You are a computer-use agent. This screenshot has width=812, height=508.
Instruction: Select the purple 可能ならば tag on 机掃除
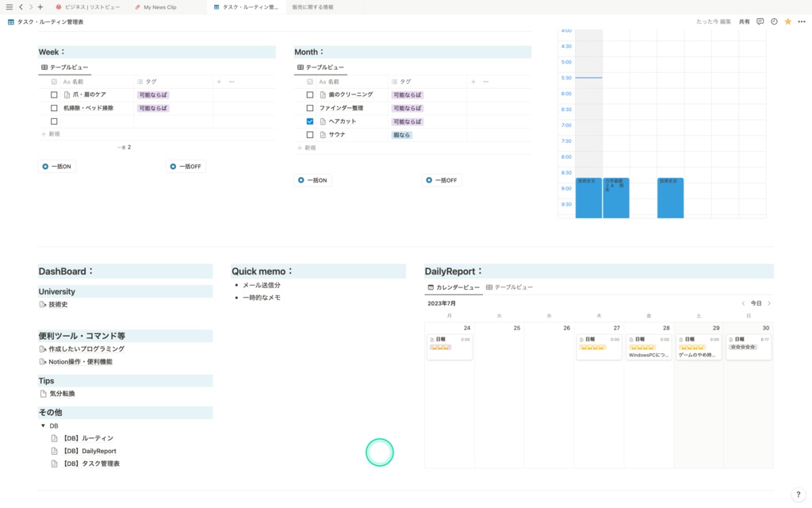153,108
